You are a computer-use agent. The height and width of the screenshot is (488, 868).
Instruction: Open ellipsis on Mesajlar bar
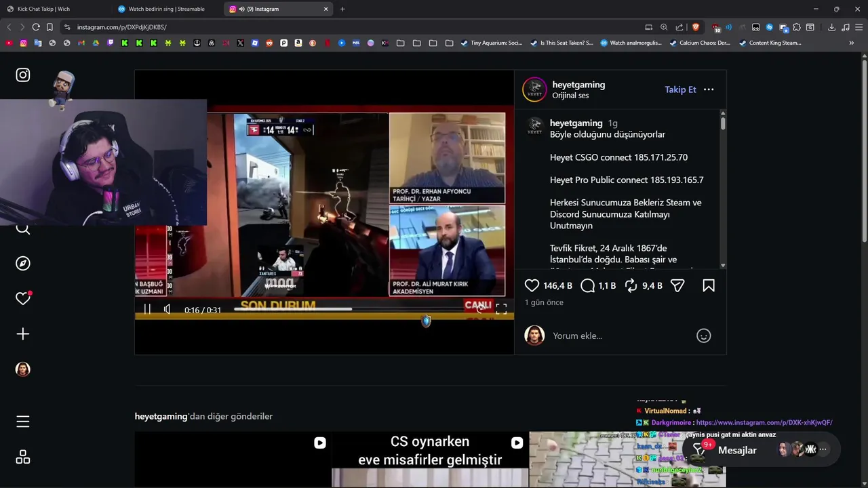pyautogui.click(x=823, y=449)
